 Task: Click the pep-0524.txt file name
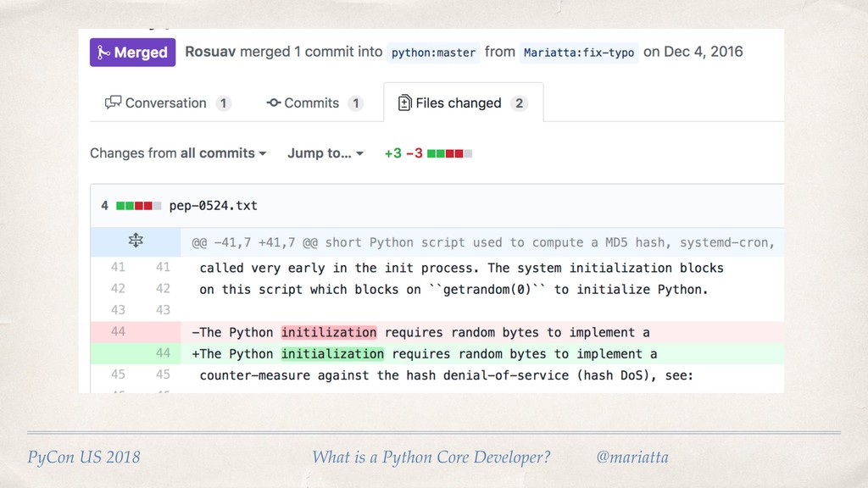click(x=214, y=205)
